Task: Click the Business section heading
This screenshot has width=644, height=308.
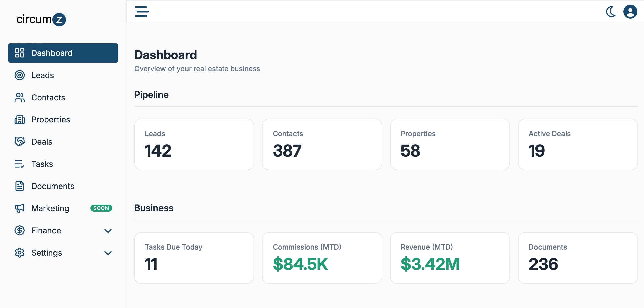Action: point(154,208)
